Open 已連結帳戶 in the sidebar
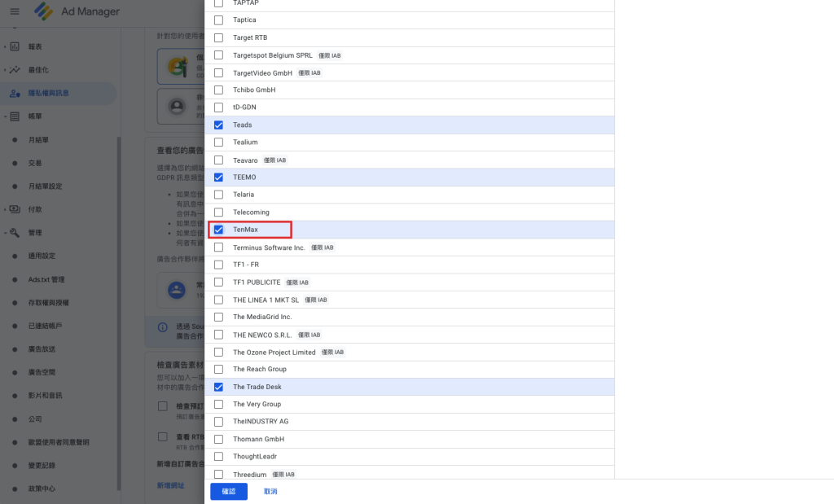 [x=46, y=326]
